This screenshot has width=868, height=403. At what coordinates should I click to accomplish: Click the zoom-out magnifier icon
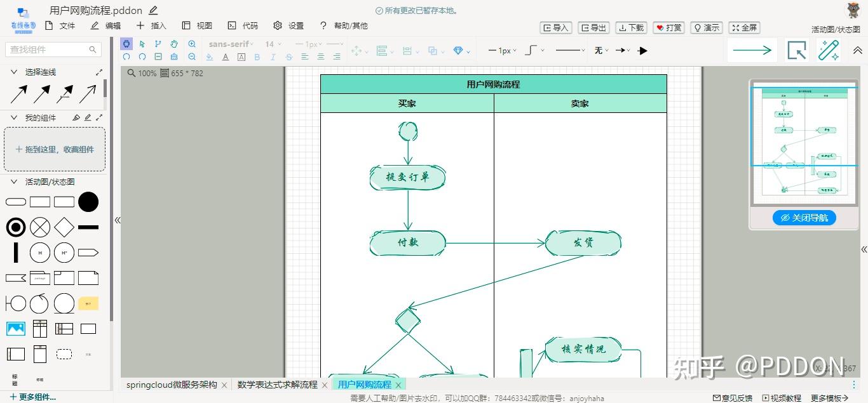[x=192, y=56]
